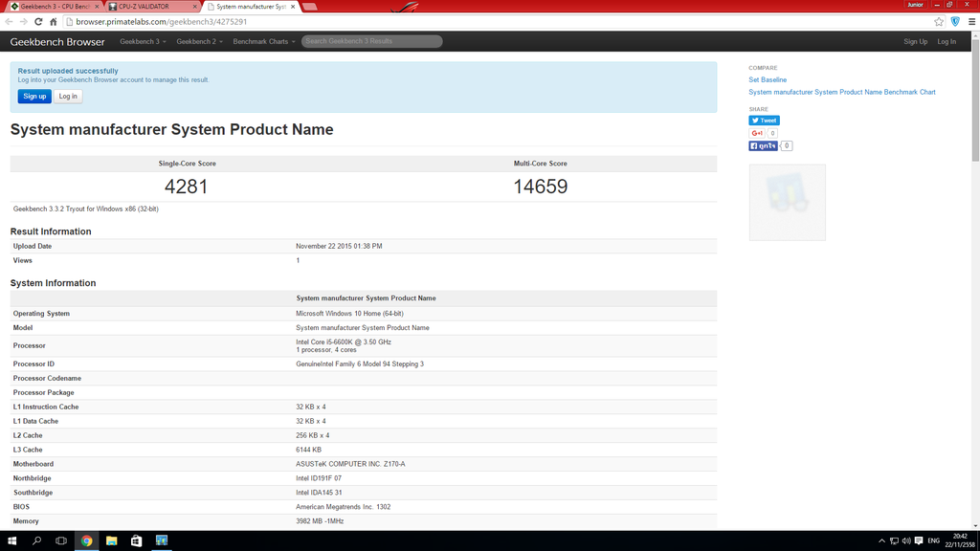Reload the current page

(x=38, y=22)
